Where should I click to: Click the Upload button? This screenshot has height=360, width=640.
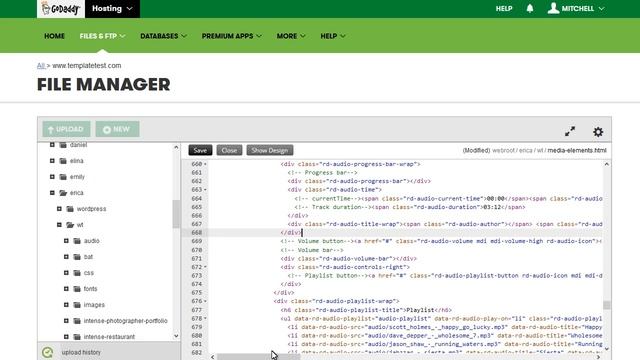click(x=66, y=129)
